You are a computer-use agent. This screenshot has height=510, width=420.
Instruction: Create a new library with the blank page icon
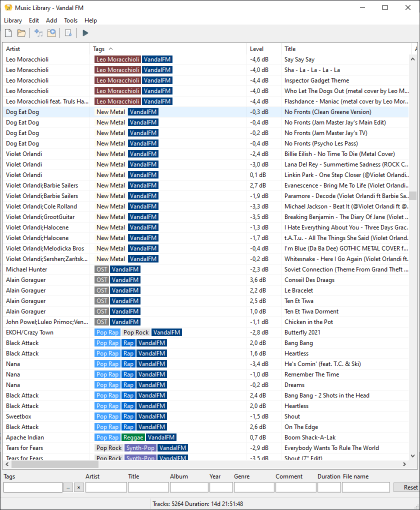pyautogui.click(x=8, y=33)
